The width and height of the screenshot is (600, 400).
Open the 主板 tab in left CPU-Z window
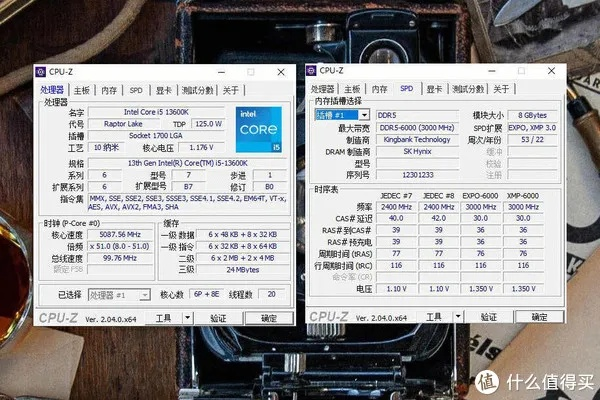(x=82, y=90)
